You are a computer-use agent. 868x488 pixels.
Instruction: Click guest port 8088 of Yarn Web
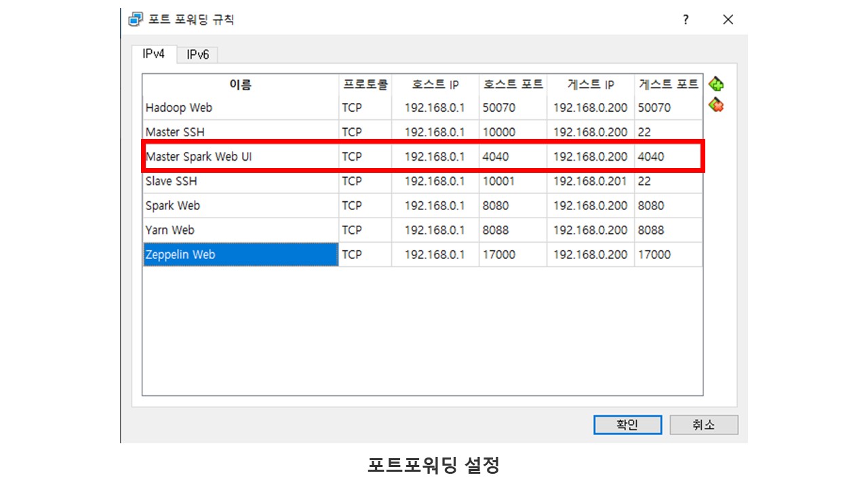(x=669, y=230)
